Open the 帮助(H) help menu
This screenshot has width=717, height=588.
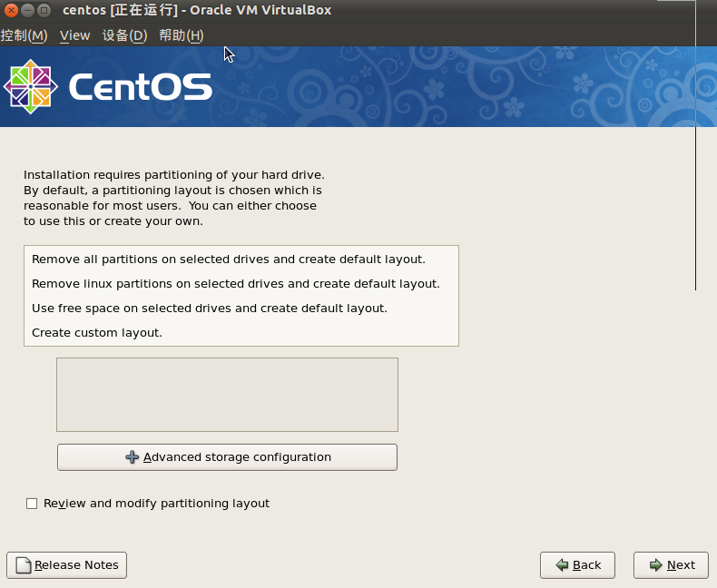pos(182,35)
